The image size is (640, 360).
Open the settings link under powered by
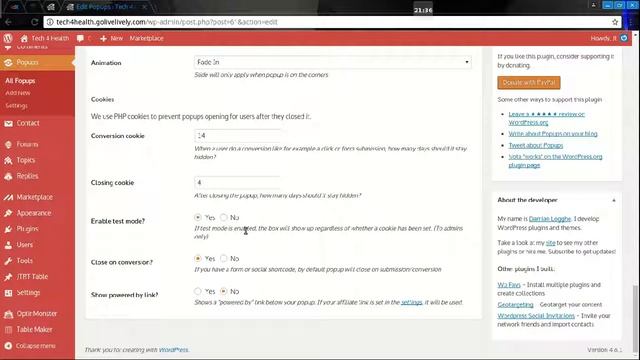pyautogui.click(x=411, y=302)
